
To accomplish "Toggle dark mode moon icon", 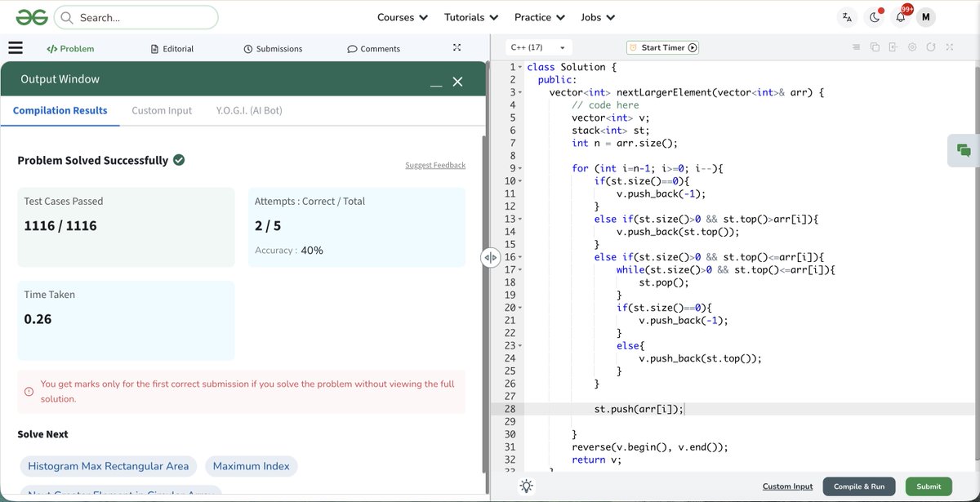I will point(875,17).
